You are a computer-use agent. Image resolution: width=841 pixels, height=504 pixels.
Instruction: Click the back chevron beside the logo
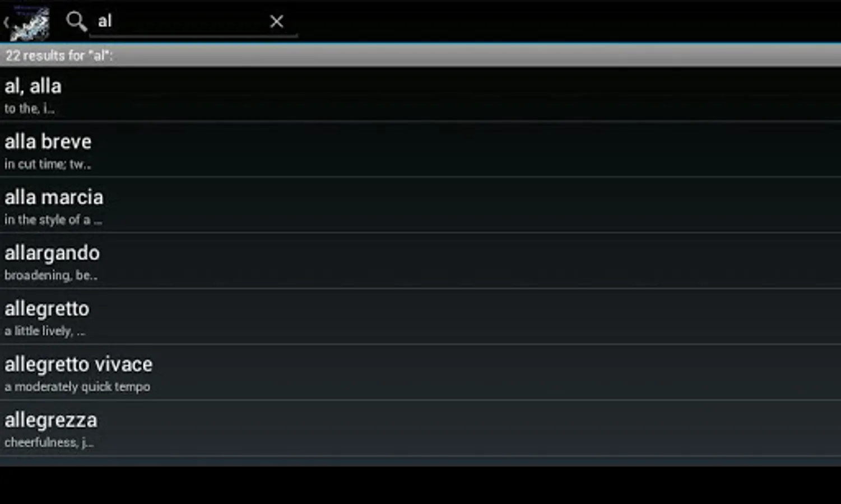[x=6, y=22]
